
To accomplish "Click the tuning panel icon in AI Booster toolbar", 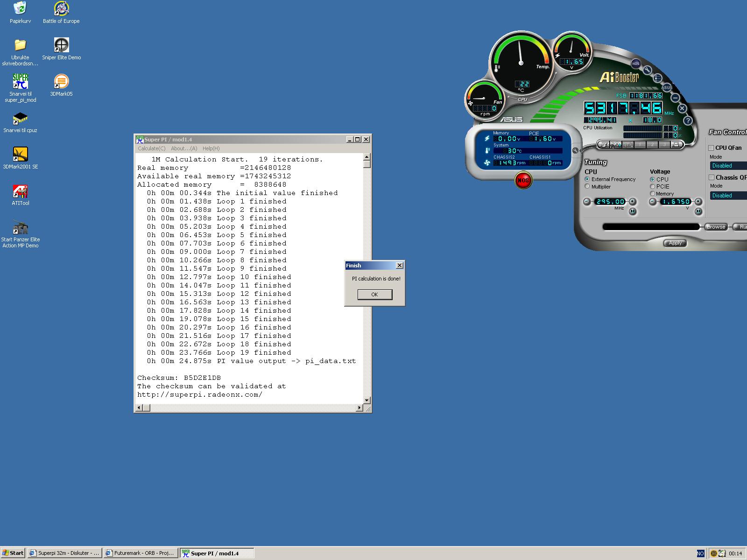I will [616, 145].
